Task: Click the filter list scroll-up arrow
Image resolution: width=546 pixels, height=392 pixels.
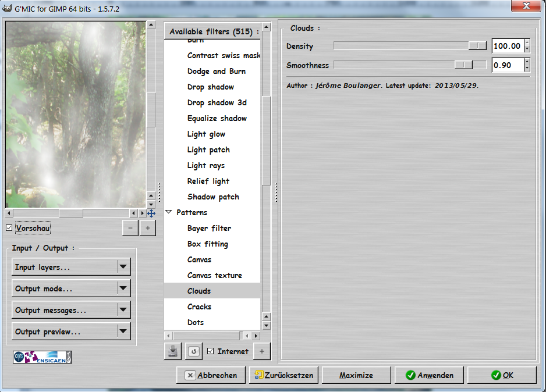Action: point(267,27)
